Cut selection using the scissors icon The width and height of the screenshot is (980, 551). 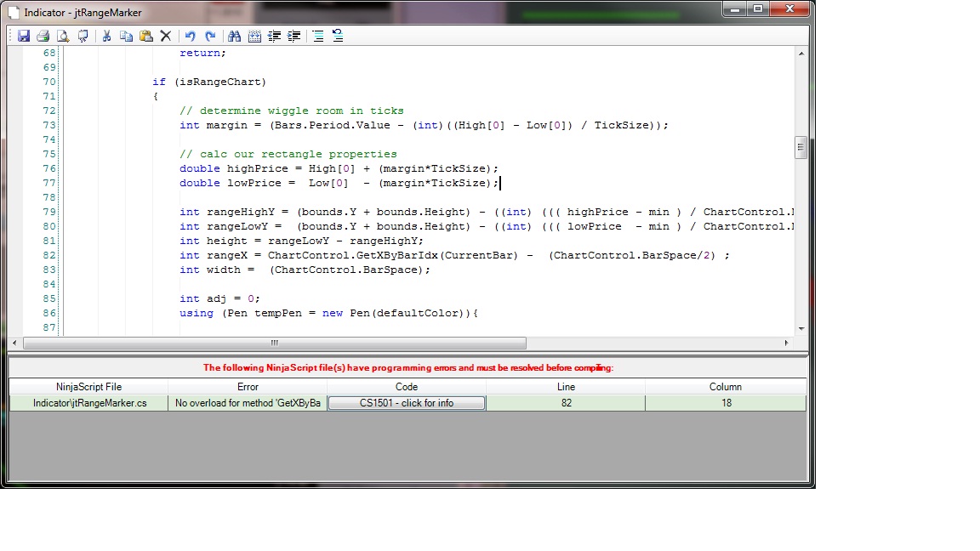coord(107,37)
